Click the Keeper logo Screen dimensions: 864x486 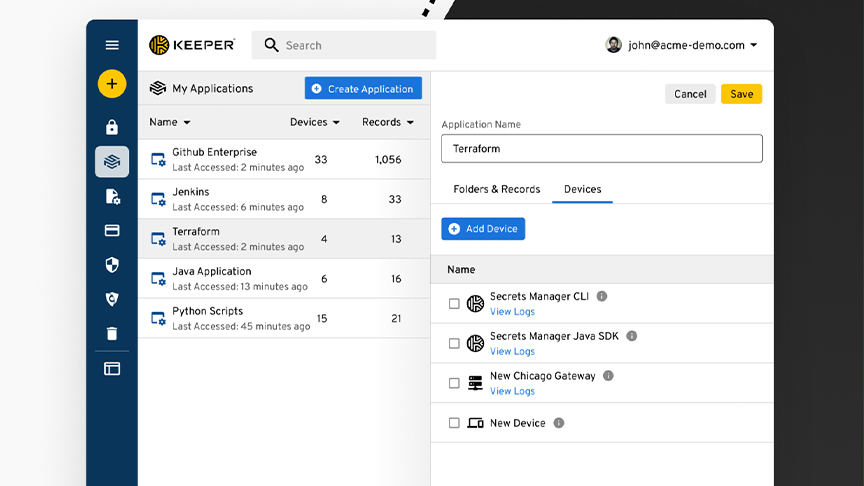point(192,45)
